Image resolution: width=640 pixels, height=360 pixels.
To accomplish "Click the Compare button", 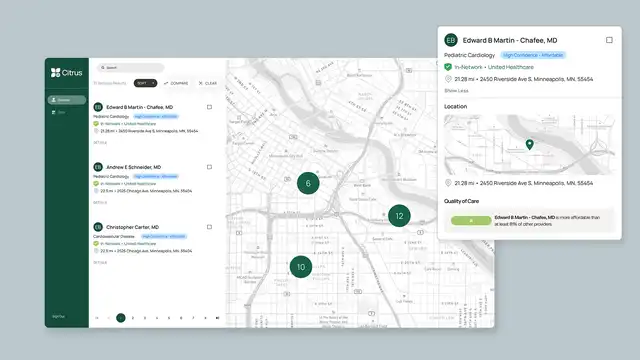I will (x=176, y=83).
